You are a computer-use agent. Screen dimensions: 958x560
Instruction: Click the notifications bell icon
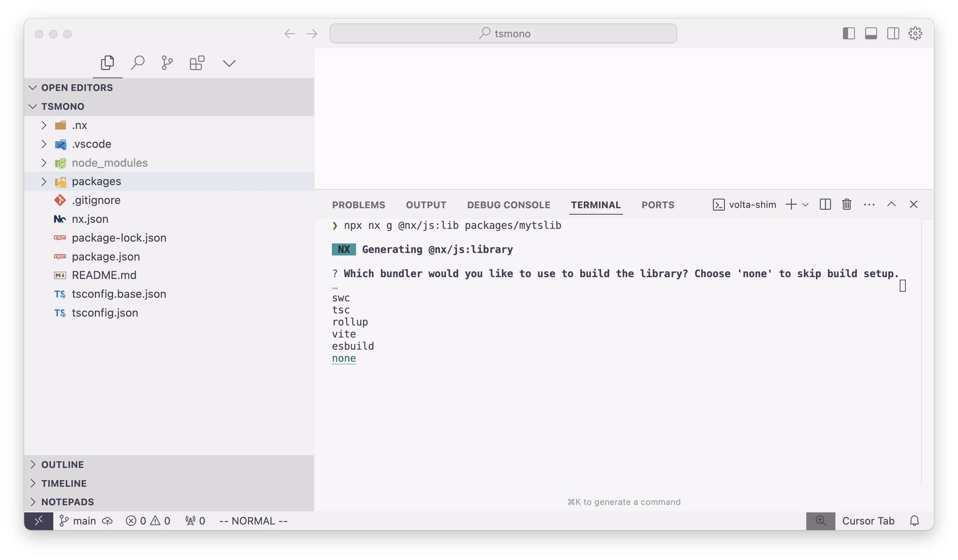[914, 521]
